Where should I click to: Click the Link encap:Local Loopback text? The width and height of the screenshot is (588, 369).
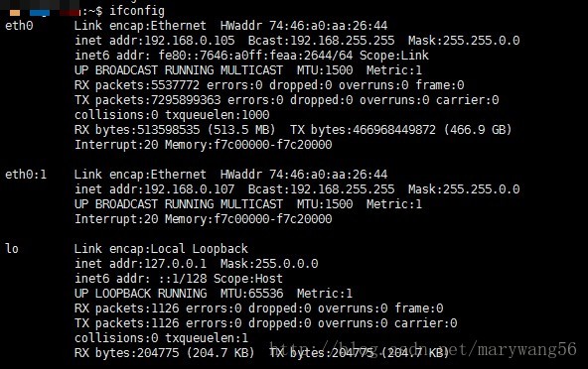click(161, 248)
